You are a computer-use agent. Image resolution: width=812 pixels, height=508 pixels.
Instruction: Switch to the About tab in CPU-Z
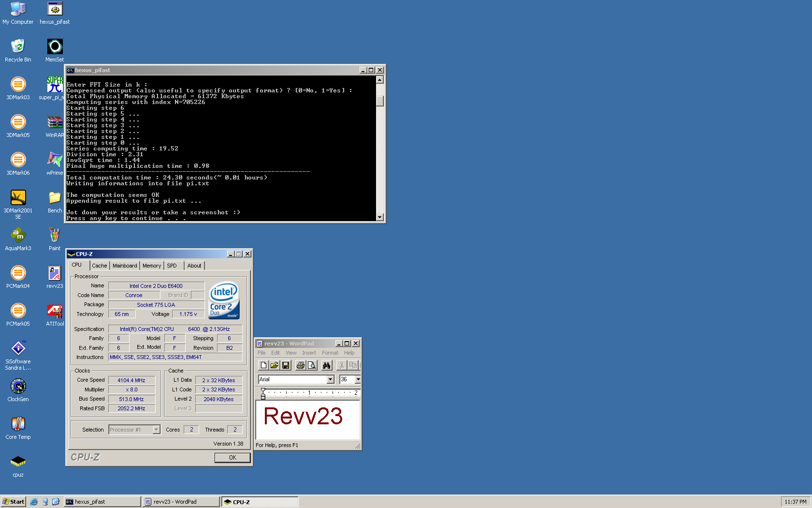pyautogui.click(x=194, y=266)
